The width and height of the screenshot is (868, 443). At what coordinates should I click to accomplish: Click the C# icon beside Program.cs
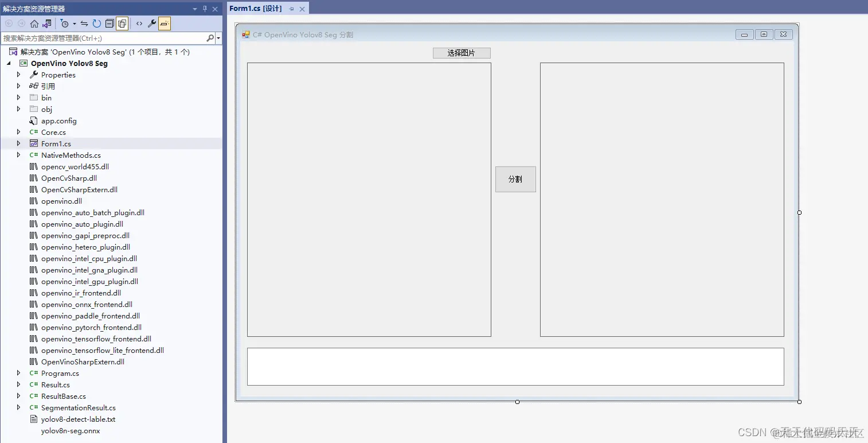pos(34,373)
